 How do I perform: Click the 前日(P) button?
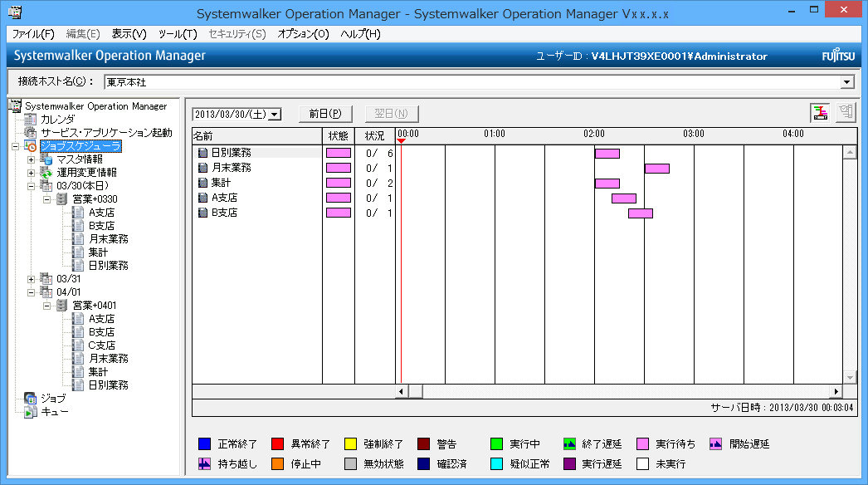click(325, 114)
